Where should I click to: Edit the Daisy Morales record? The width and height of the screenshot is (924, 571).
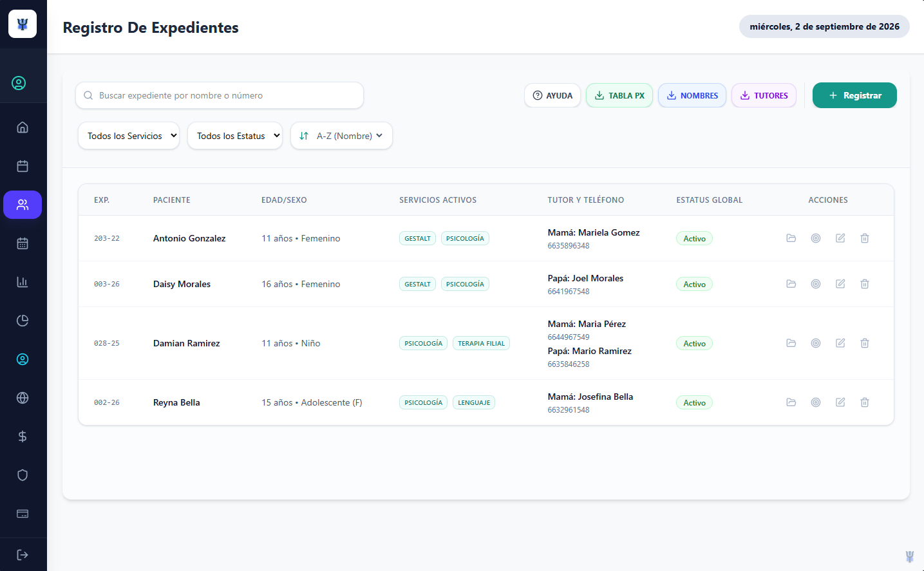pos(840,284)
